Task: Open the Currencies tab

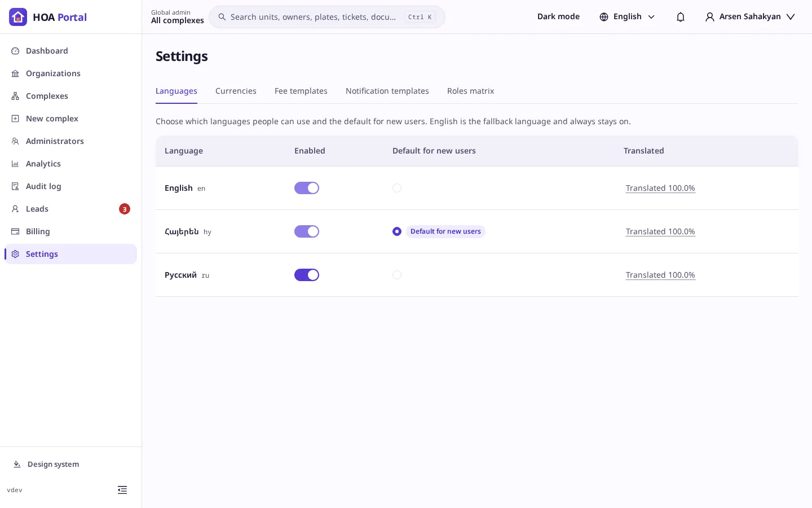Action: (236, 91)
